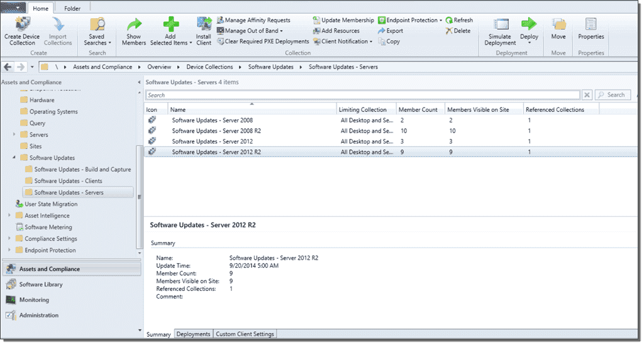Sort by Limiting Collection column
The height and width of the screenshot is (345, 644).
[x=367, y=109]
